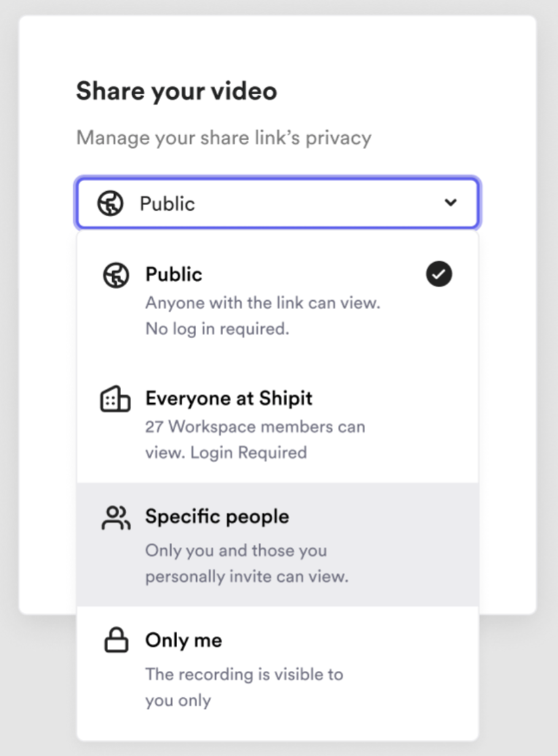Click the people icon for Specific people

(115, 518)
